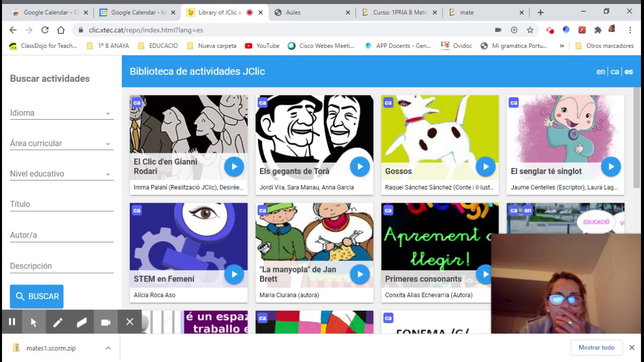Open the 1º B ANAYA bookmark folder
Viewport: 644px width, 362px height.
click(108, 46)
